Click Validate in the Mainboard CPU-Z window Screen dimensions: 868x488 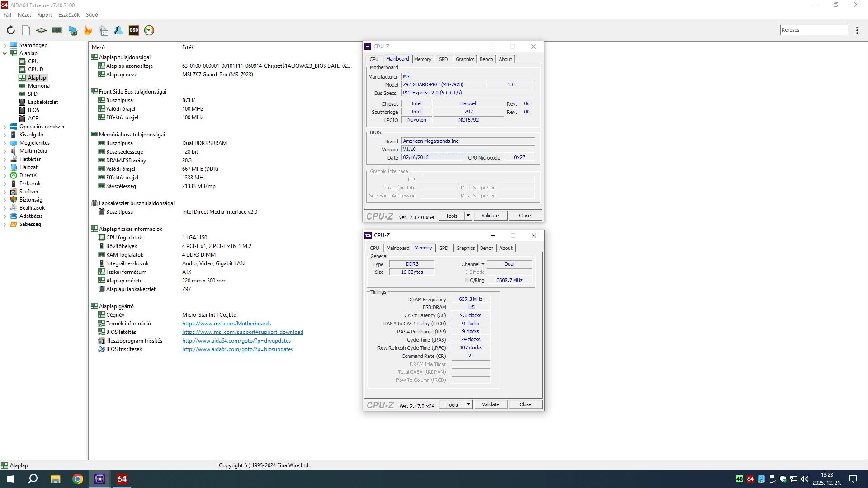tap(490, 216)
